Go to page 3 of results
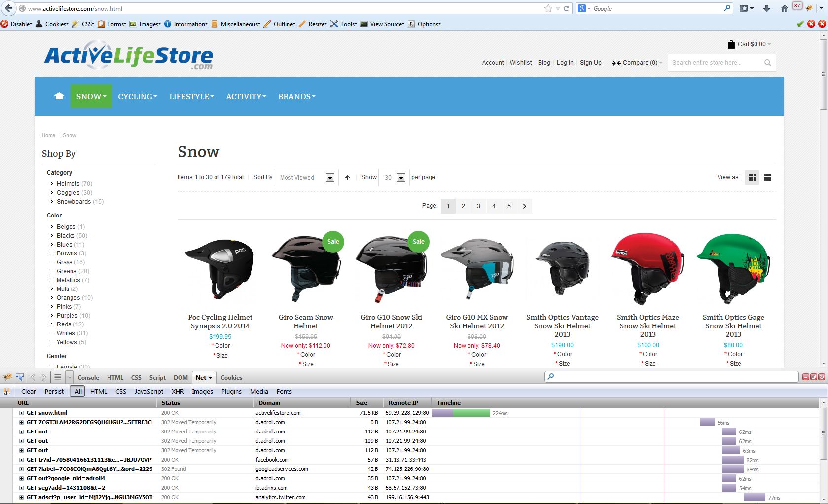Image resolution: width=828 pixels, height=504 pixels. click(478, 206)
